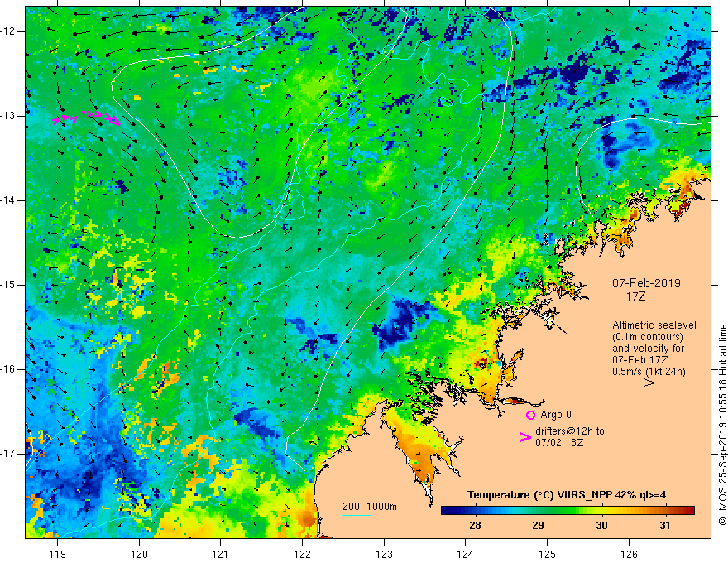The image size is (728, 563).
Task: Click the longitude label 121
Action: (221, 554)
